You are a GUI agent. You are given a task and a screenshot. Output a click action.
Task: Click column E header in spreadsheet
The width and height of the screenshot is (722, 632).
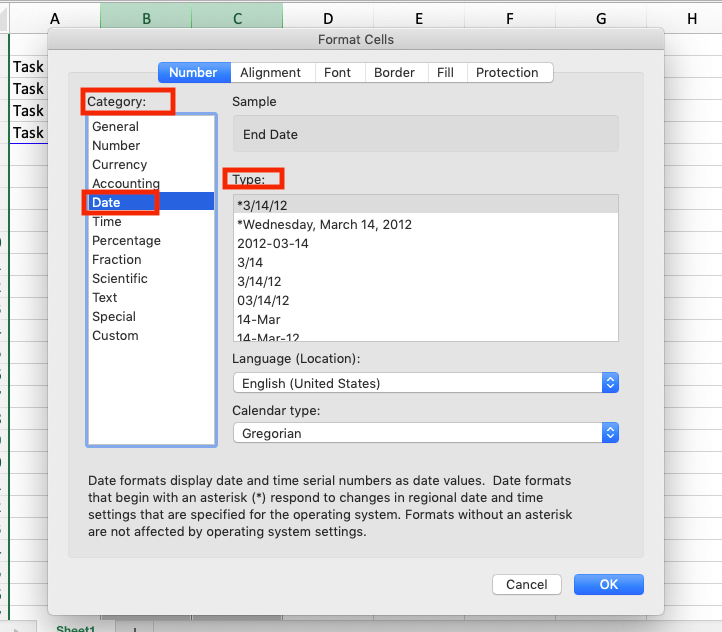[419, 17]
